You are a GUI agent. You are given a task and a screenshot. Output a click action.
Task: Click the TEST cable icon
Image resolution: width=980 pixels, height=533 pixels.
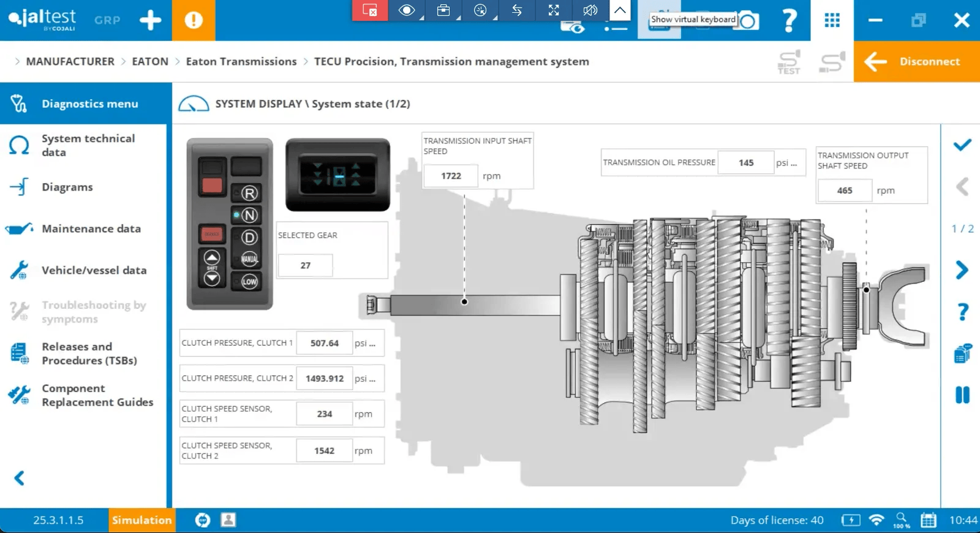(x=789, y=62)
